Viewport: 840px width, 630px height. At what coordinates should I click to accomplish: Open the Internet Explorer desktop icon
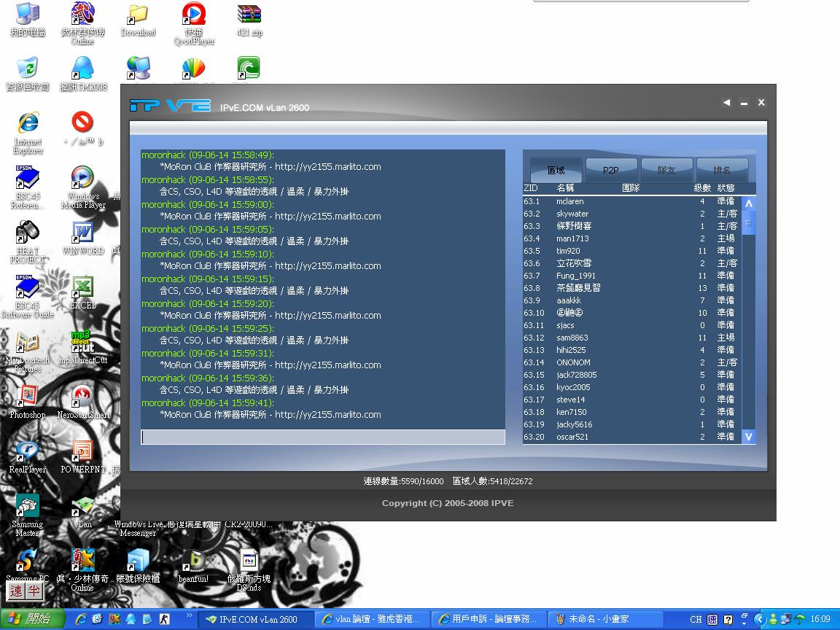(x=28, y=124)
